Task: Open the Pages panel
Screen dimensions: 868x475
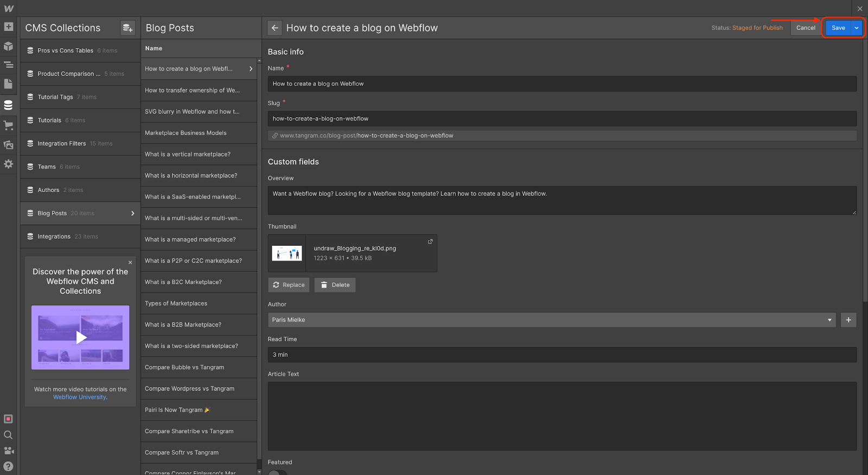Action: (x=8, y=84)
